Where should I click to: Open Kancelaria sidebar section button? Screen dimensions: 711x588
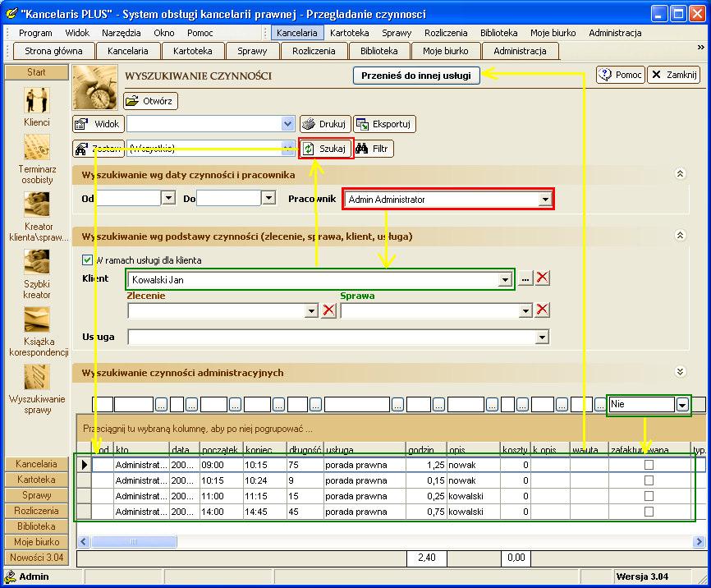(36, 464)
